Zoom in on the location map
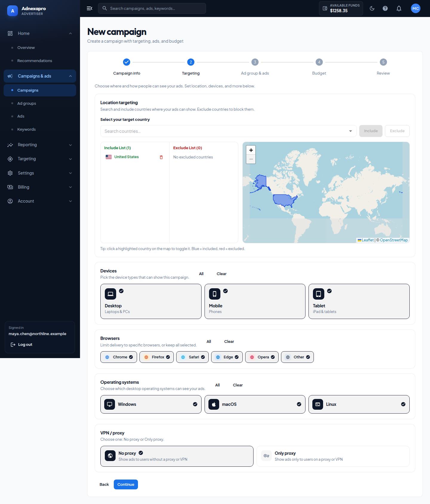Image resolution: width=430 pixels, height=504 pixels. point(251,150)
